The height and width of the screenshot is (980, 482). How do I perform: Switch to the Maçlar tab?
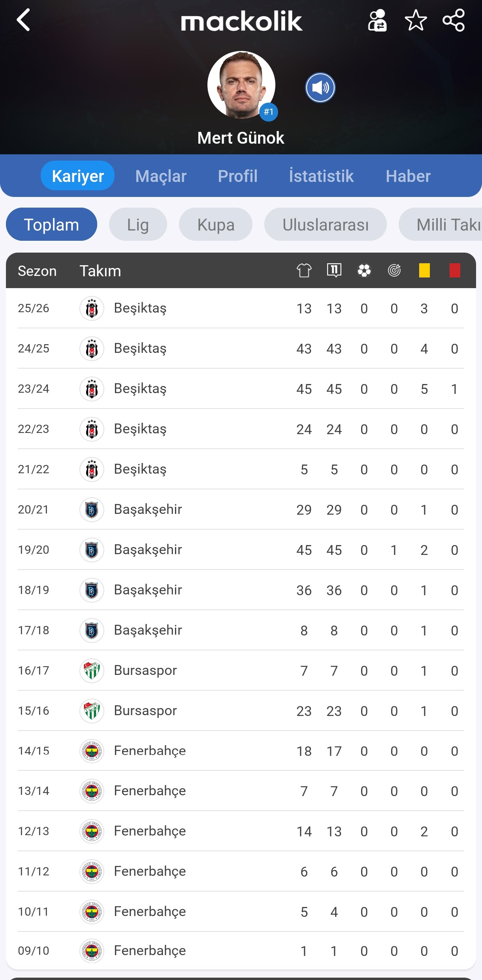[161, 176]
